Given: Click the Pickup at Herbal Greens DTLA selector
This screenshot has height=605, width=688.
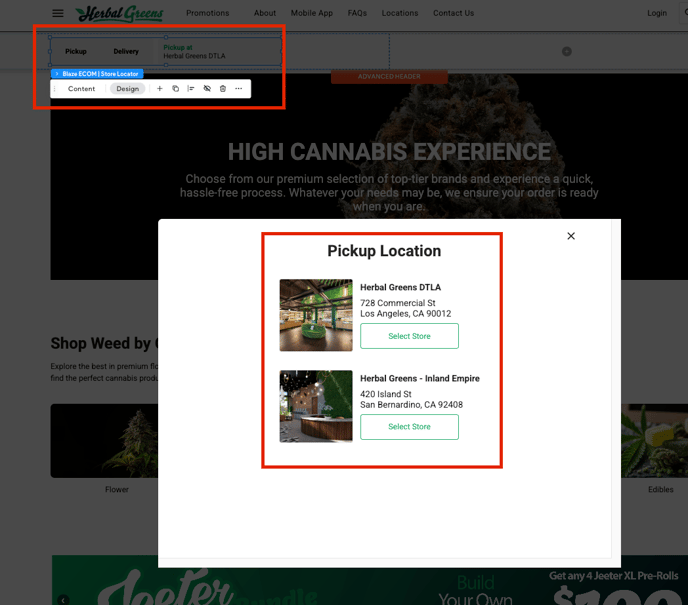Looking at the screenshot, I should (x=194, y=52).
